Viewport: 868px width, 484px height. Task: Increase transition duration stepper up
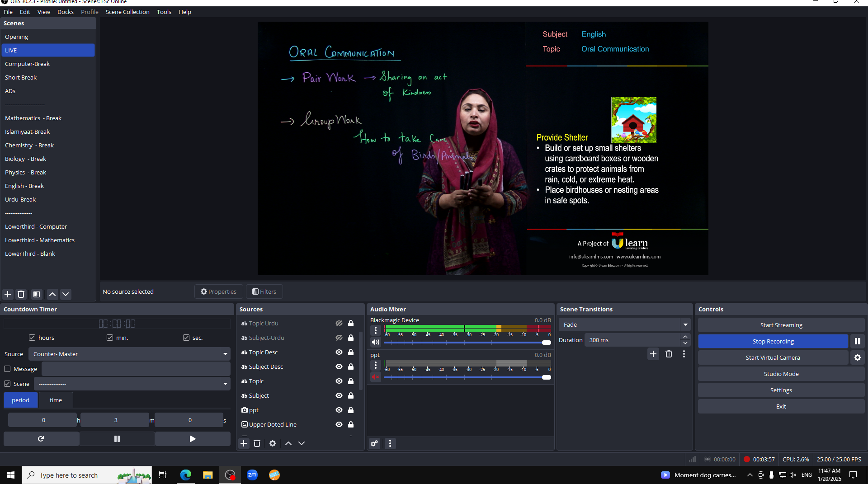(685, 337)
